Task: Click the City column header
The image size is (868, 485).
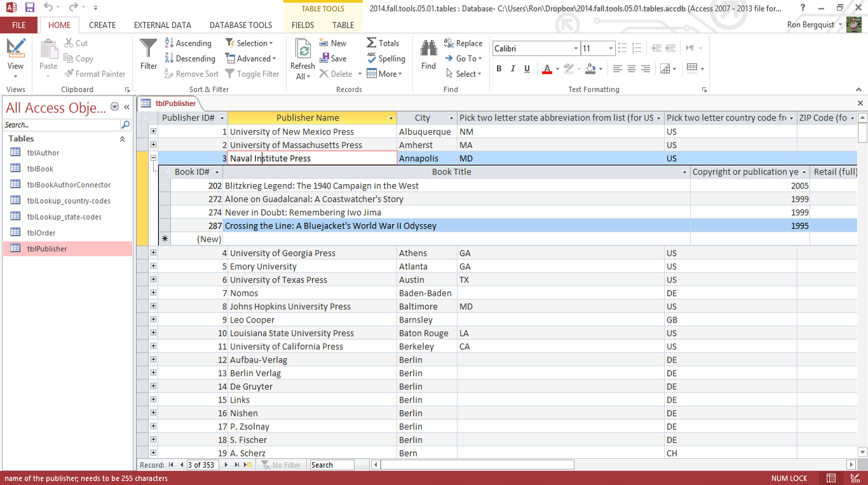Action: click(x=422, y=118)
